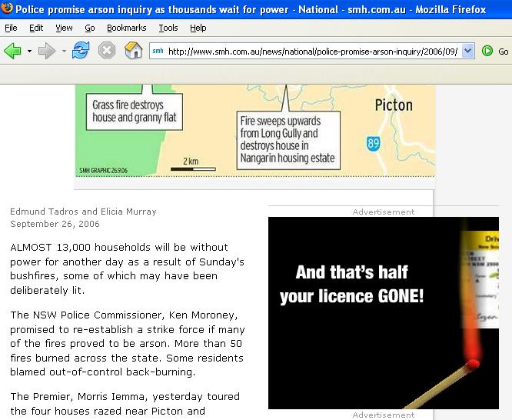
Task: Open the Help menu
Action: pos(198,28)
